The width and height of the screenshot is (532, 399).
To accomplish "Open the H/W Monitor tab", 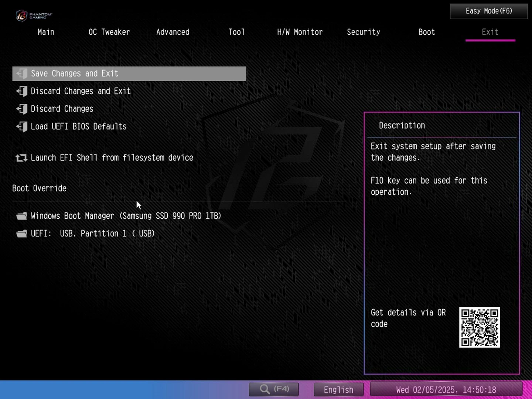I will click(300, 32).
